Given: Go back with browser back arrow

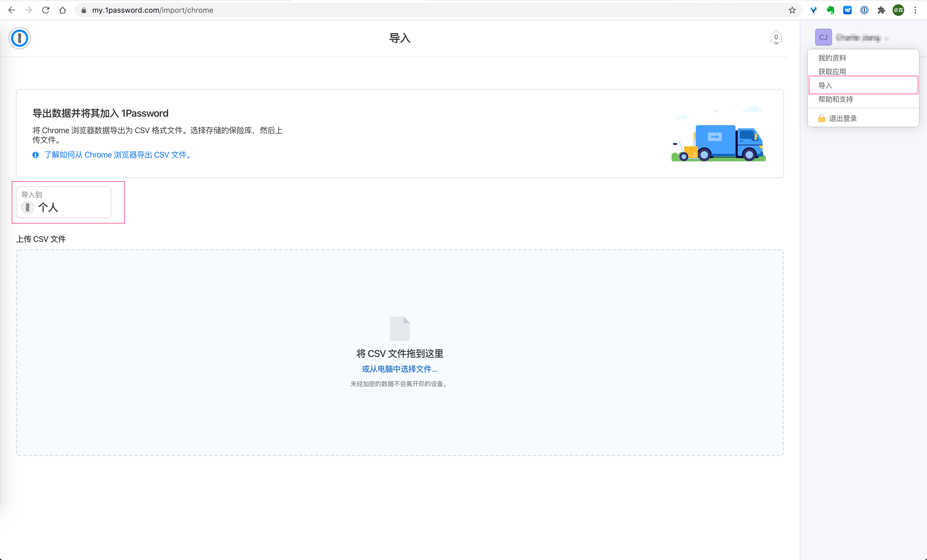Looking at the screenshot, I should pos(12,10).
